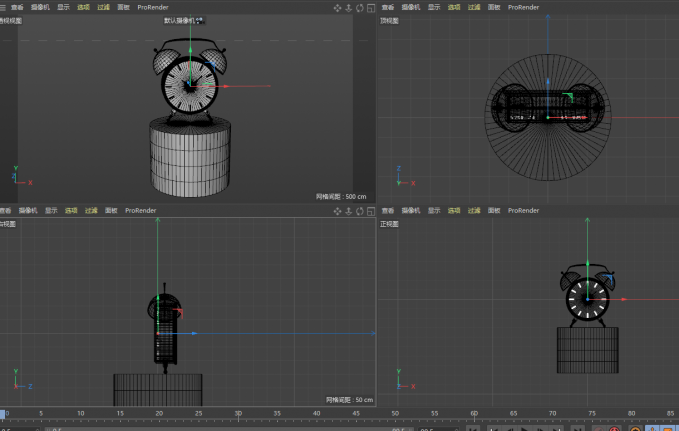Open 过滤 menu in the front view (正视图)

[474, 211]
